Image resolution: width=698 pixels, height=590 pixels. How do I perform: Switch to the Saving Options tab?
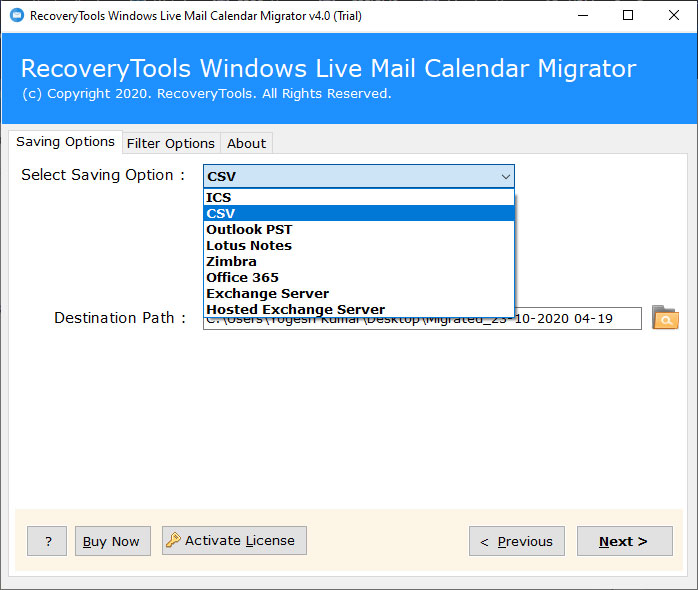(65, 142)
